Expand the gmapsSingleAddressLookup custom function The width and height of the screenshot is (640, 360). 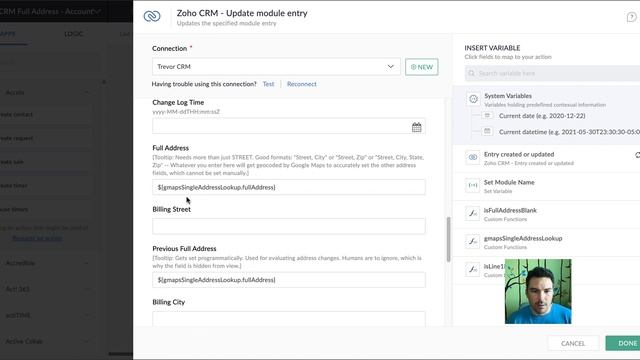point(546,242)
